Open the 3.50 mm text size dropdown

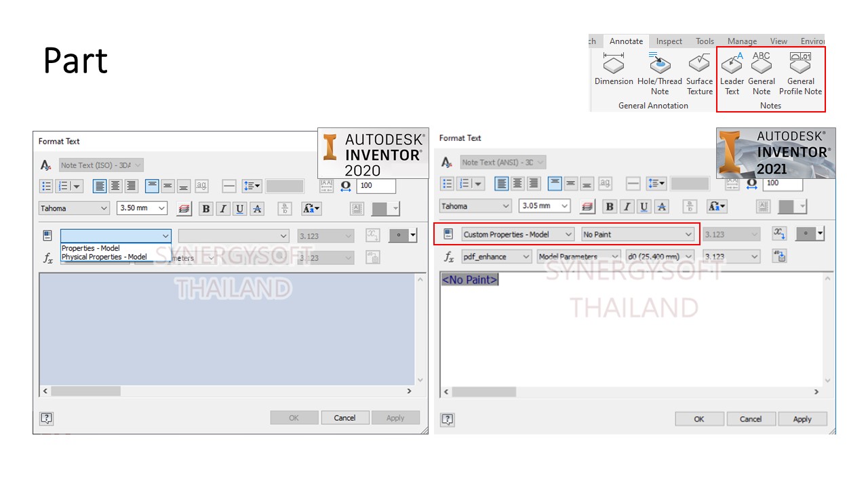point(142,209)
